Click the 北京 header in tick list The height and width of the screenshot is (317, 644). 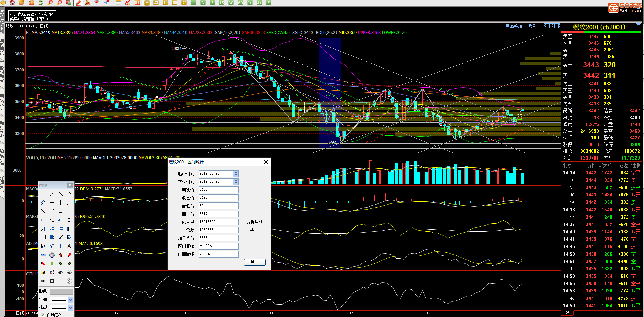[567, 165]
